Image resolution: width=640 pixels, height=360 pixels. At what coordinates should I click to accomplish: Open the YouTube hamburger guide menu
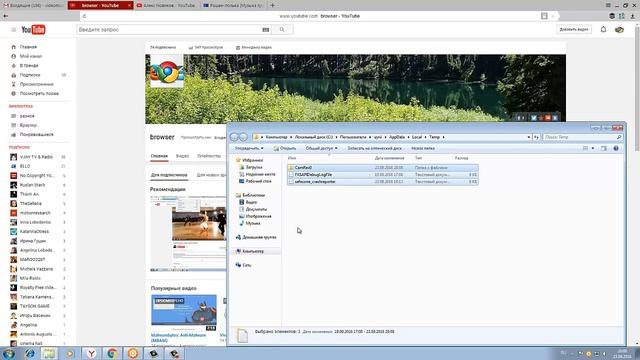13,30
